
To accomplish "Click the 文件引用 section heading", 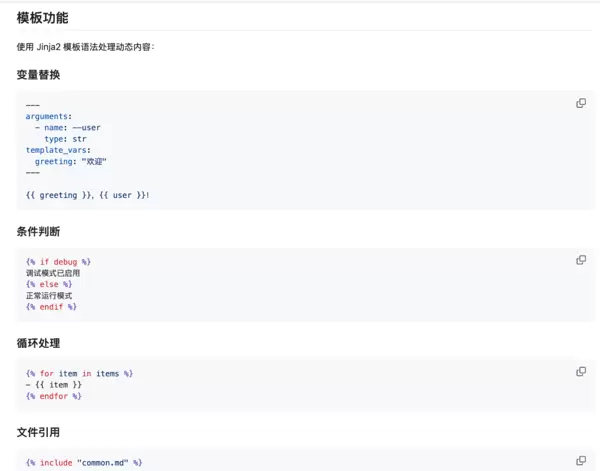I will pos(38,432).
